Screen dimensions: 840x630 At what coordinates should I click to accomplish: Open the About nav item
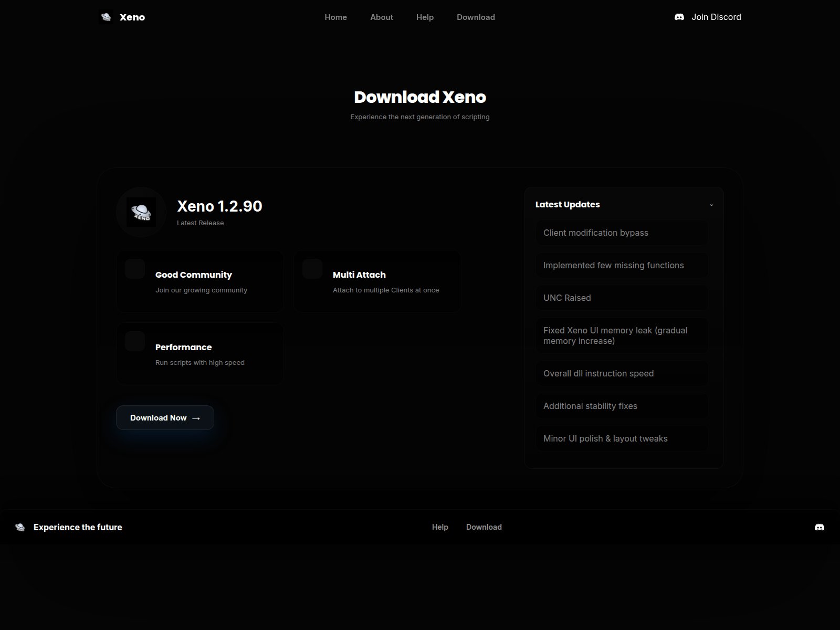pyautogui.click(x=382, y=17)
